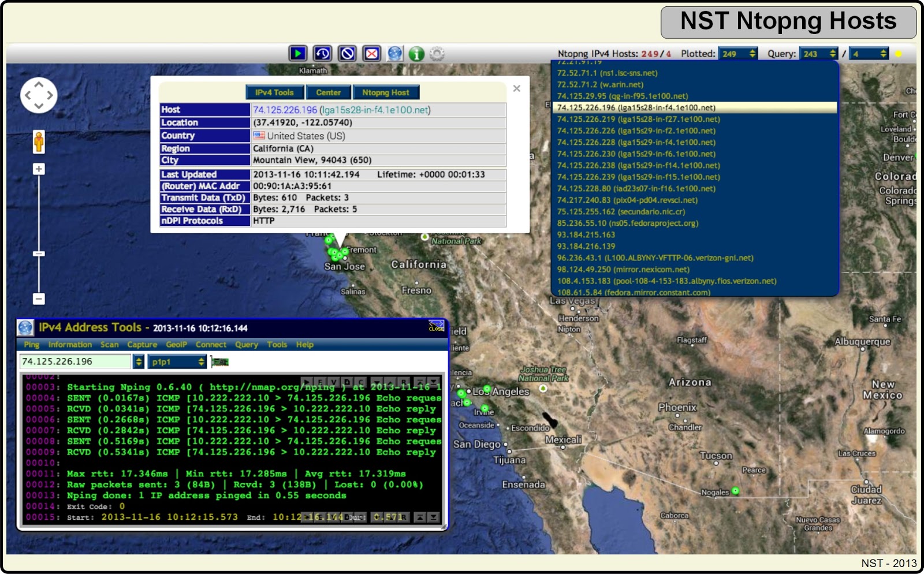The image size is (924, 574).
Task: Select the prohibit (block) toolbar icon
Action: 346,53
